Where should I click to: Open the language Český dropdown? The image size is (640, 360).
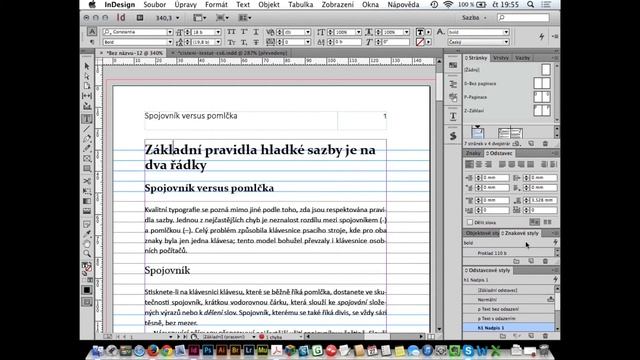coord(506,42)
